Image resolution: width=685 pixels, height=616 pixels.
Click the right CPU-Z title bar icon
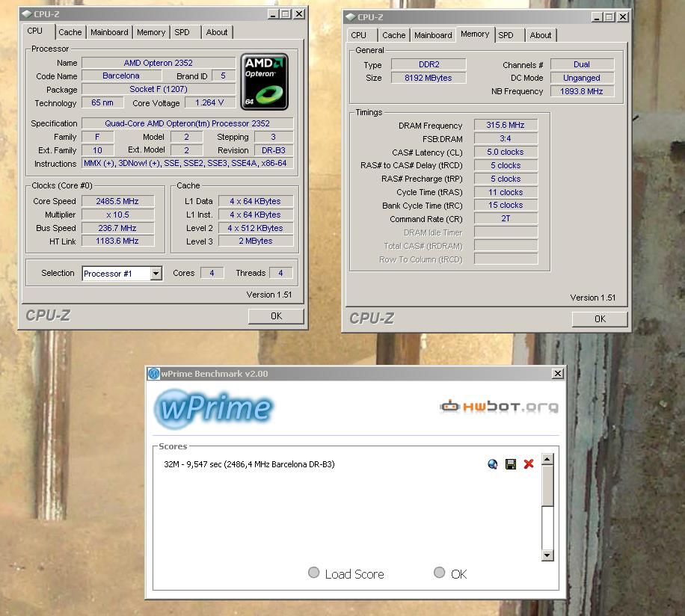tap(351, 17)
